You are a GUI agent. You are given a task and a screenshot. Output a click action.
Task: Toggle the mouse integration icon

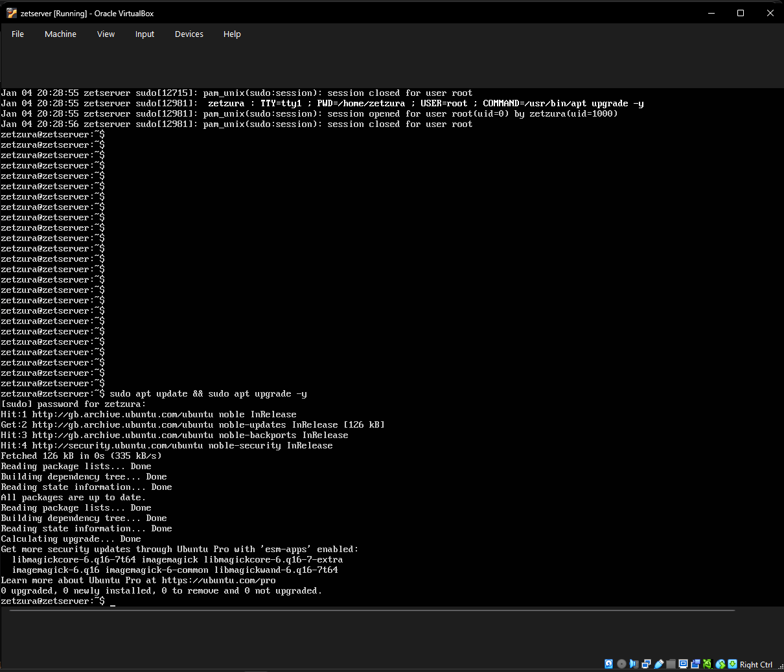(x=720, y=664)
